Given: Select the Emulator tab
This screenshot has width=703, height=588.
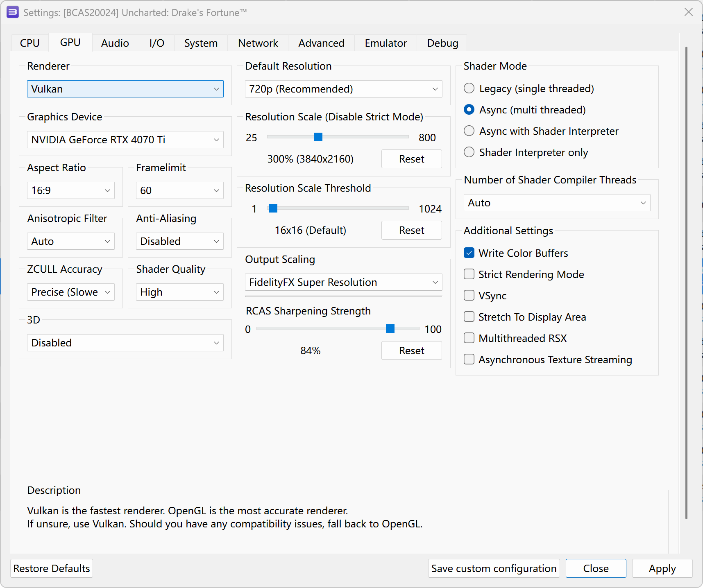Looking at the screenshot, I should (386, 43).
